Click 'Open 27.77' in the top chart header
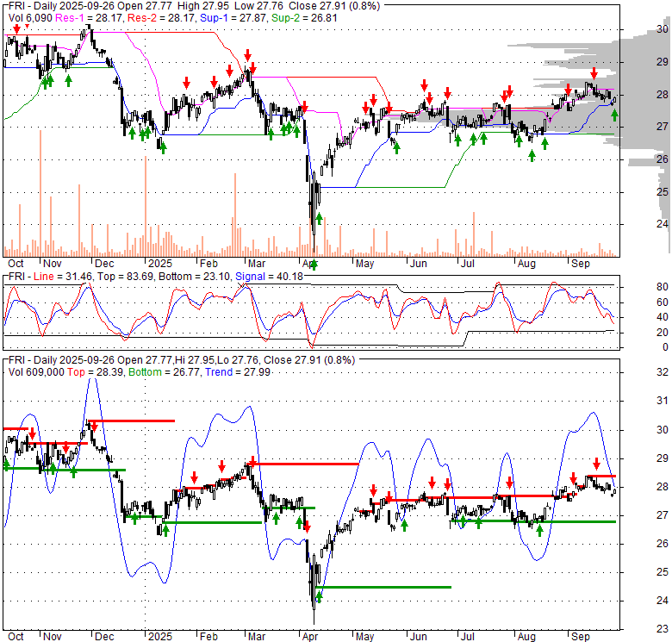The width and height of the screenshot is (672, 642). click(x=145, y=6)
